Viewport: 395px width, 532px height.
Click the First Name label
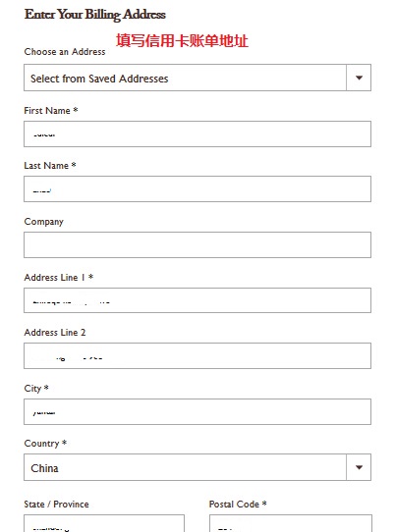(51, 111)
